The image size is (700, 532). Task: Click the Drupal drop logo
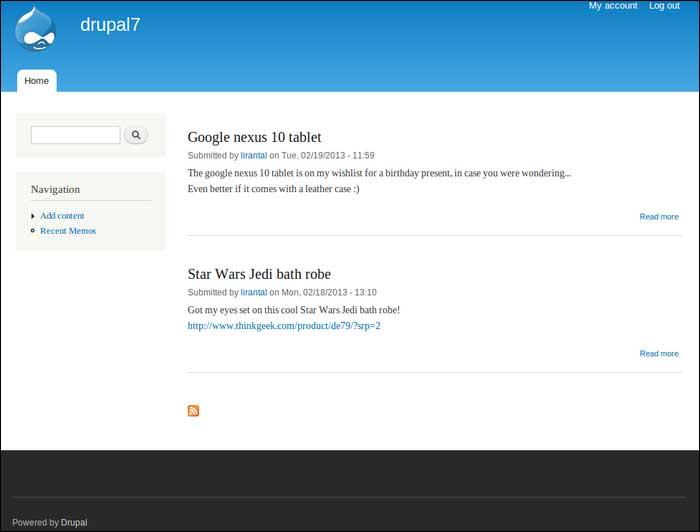pyautogui.click(x=35, y=28)
